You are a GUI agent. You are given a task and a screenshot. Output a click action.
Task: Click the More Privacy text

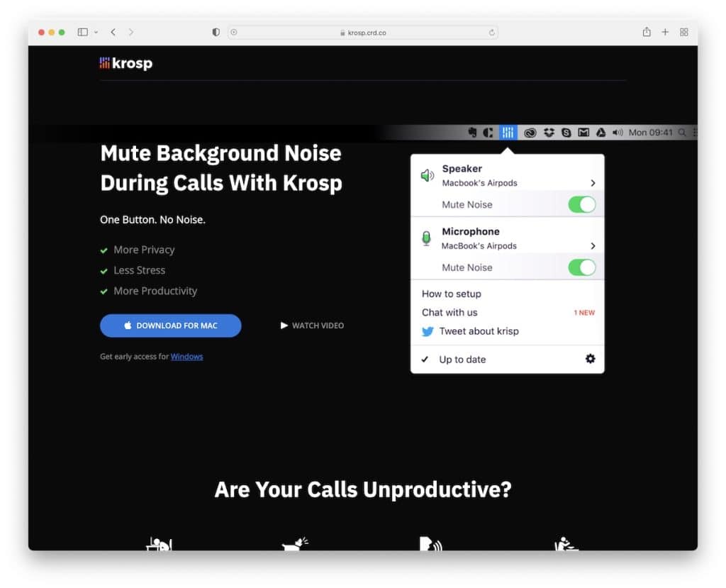[144, 250]
